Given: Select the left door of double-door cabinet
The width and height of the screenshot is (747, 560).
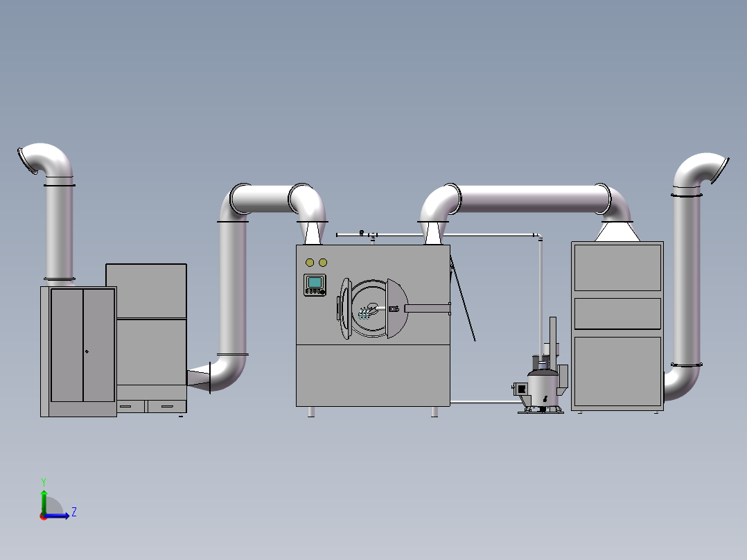Looking at the screenshot, I should click(67, 345).
